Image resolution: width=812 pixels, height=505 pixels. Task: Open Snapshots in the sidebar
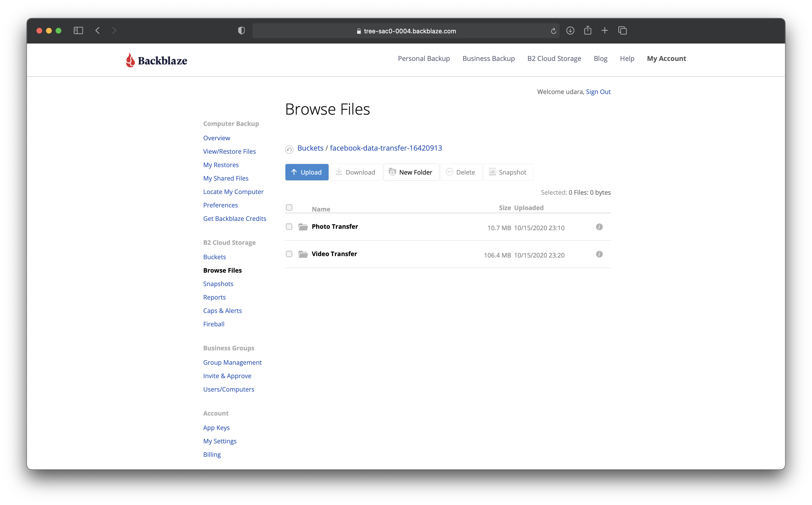(218, 284)
